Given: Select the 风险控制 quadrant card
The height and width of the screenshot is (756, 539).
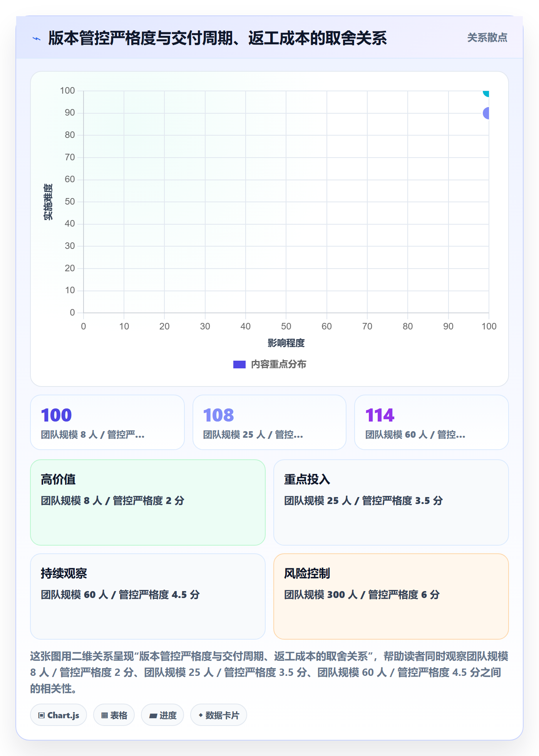Looking at the screenshot, I should (x=391, y=596).
